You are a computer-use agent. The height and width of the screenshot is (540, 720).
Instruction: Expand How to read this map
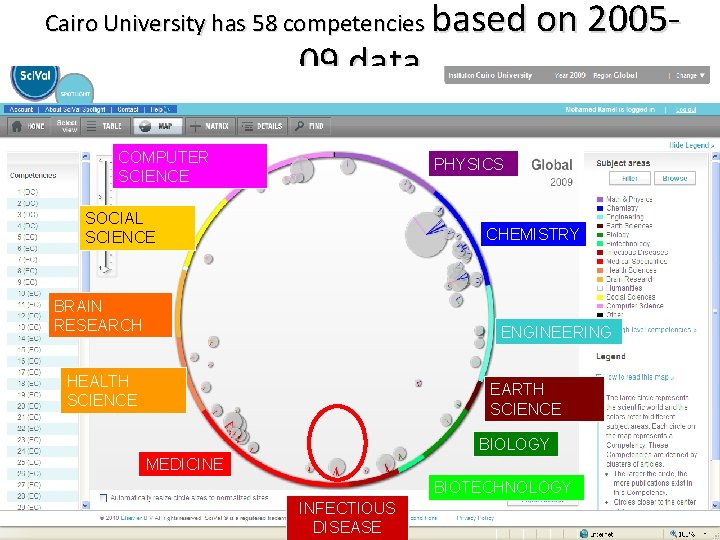[x=639, y=377]
